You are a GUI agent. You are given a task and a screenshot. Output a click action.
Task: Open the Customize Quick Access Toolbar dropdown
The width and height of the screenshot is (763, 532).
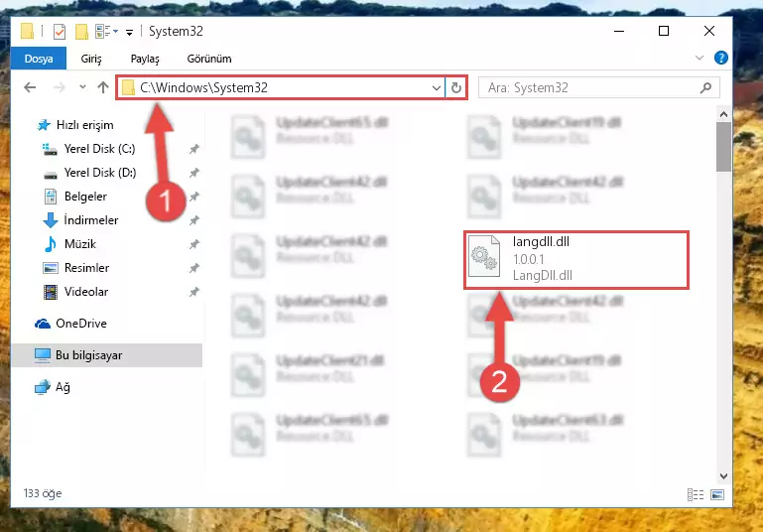click(129, 32)
